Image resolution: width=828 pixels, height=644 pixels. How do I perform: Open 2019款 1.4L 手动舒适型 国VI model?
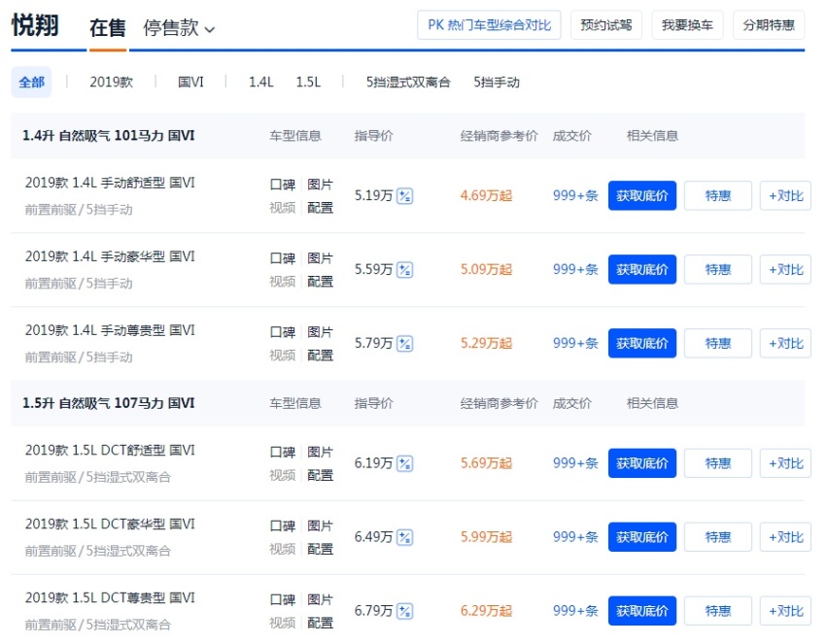[110, 183]
